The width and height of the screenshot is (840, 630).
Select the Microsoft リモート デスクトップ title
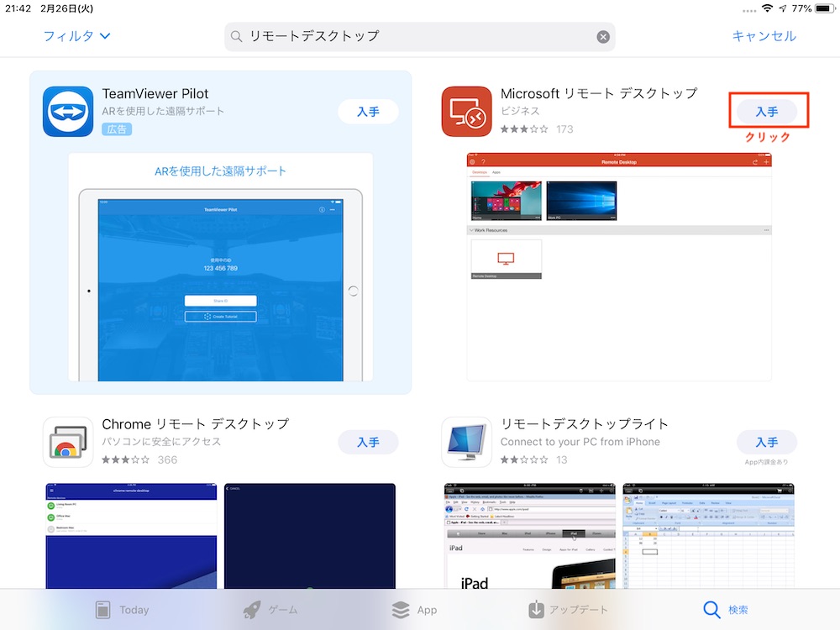point(599,94)
